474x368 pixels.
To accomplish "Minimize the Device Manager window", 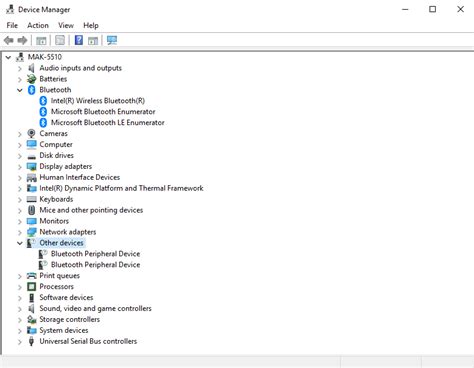I will [405, 9].
